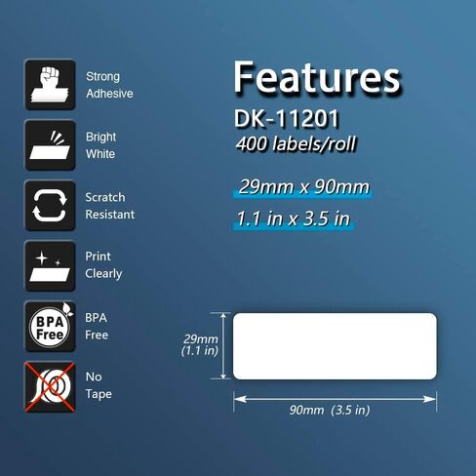Click the Bright White sheet icon

50,145
